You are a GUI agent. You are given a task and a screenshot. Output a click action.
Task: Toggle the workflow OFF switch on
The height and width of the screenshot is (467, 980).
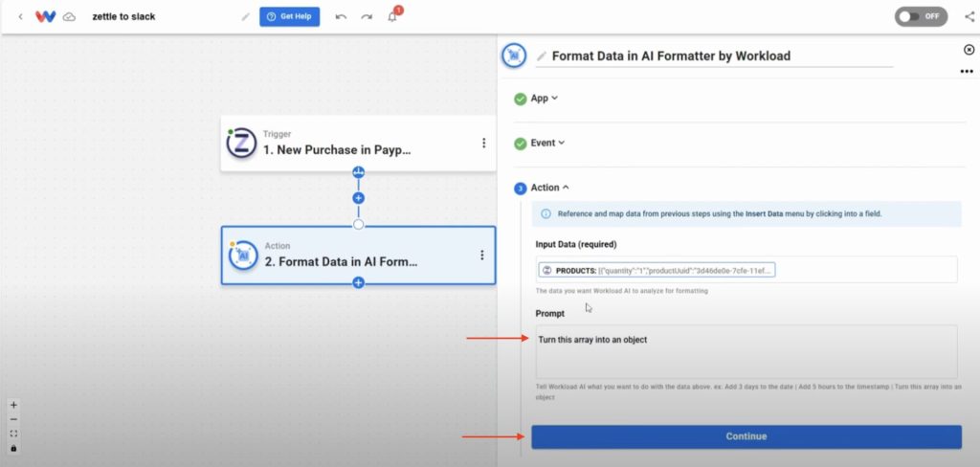pyautogui.click(x=921, y=17)
